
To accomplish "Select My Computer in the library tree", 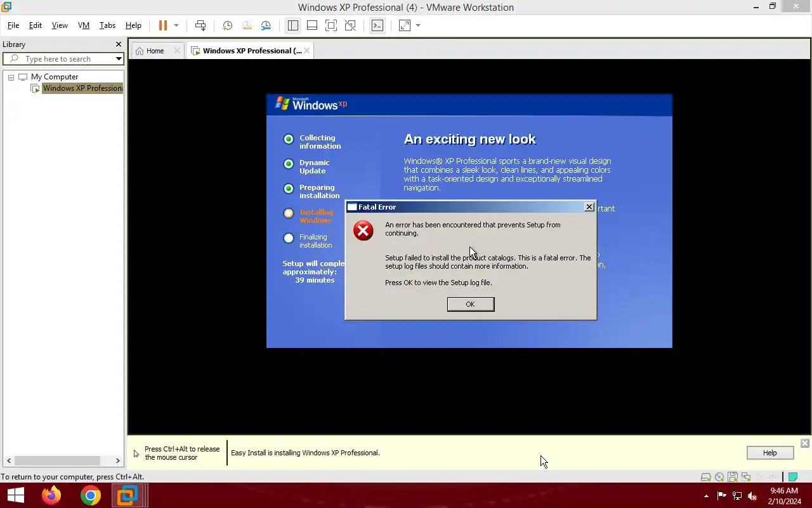I will pos(55,77).
